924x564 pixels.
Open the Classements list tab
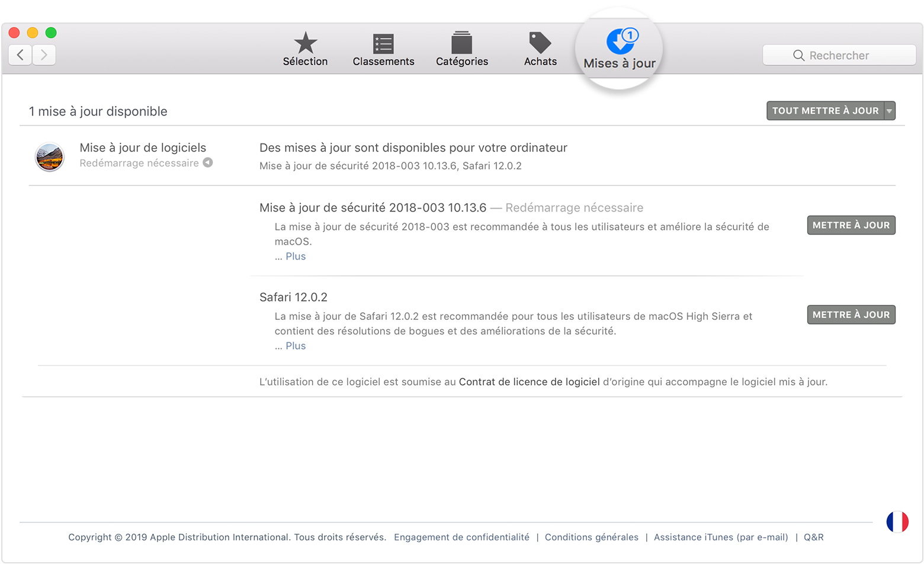point(383,49)
